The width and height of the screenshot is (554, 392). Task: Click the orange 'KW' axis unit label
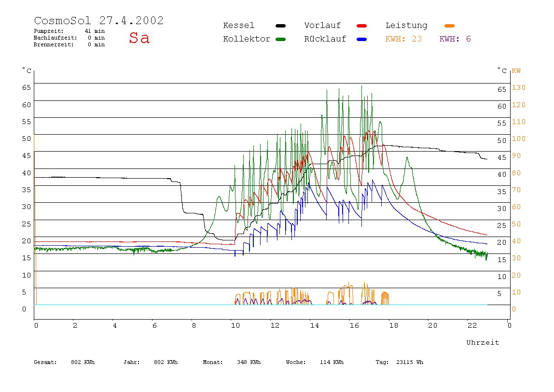(516, 70)
